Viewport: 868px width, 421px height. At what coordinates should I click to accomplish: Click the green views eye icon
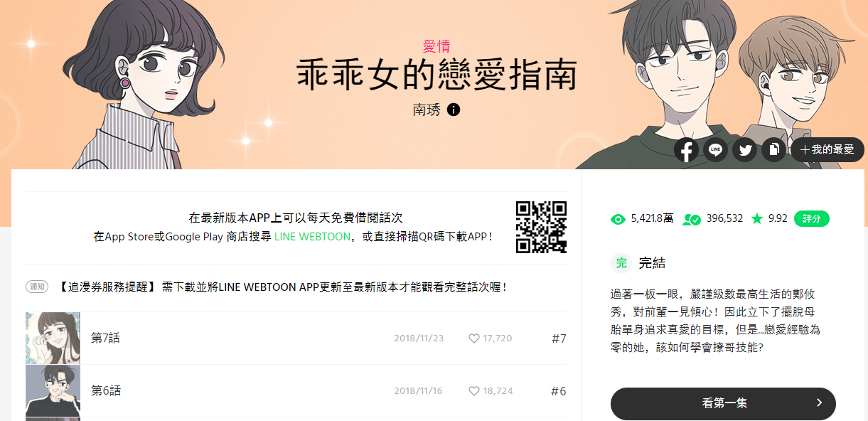pos(618,219)
